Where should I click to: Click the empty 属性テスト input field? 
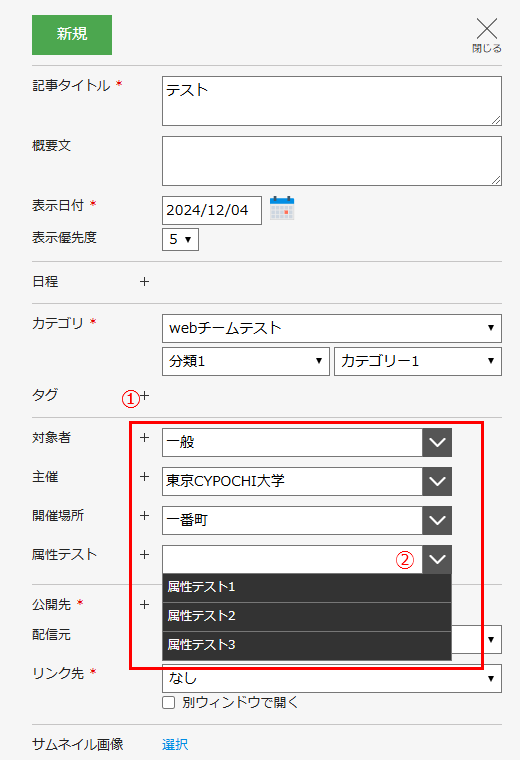pyautogui.click(x=292, y=559)
